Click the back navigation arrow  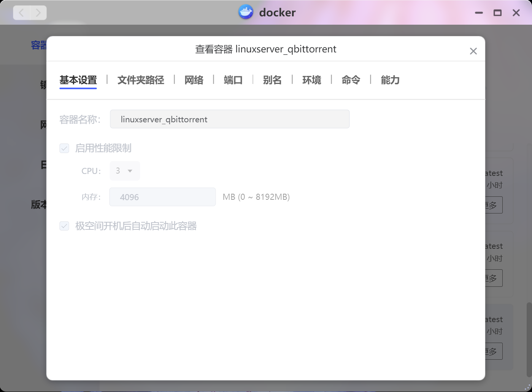[x=22, y=13]
